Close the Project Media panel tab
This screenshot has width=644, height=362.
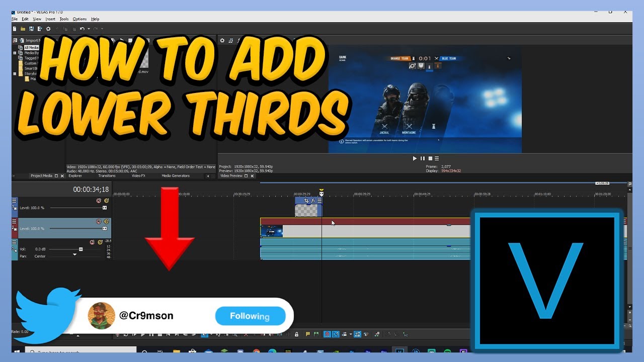coord(62,176)
